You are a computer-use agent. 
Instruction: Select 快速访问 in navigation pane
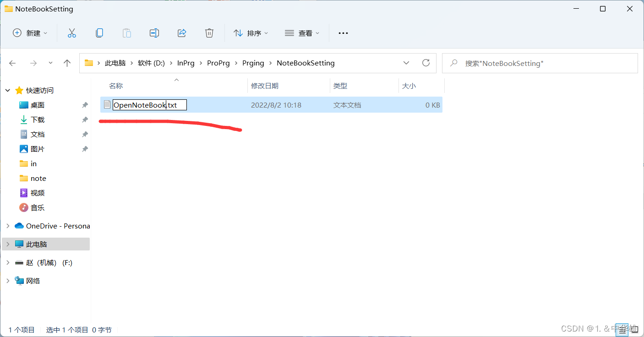click(40, 91)
